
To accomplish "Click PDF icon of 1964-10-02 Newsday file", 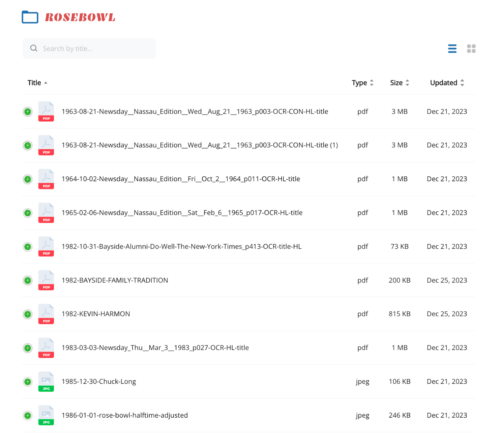I will tap(46, 179).
